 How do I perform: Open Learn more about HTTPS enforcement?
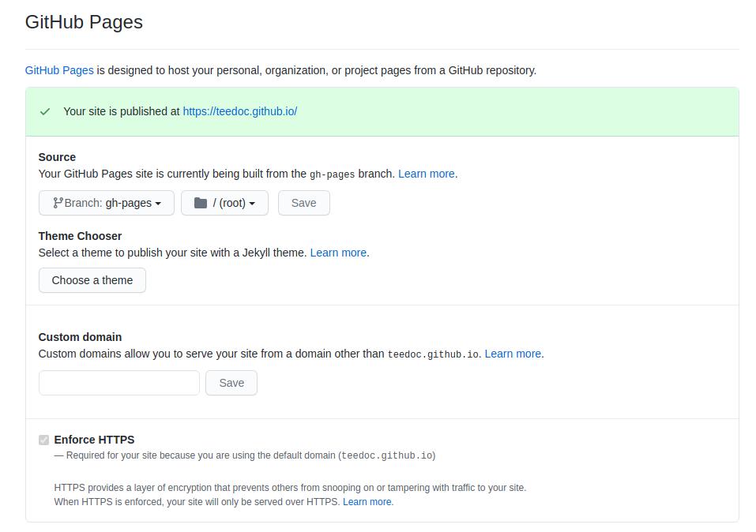pos(367,501)
